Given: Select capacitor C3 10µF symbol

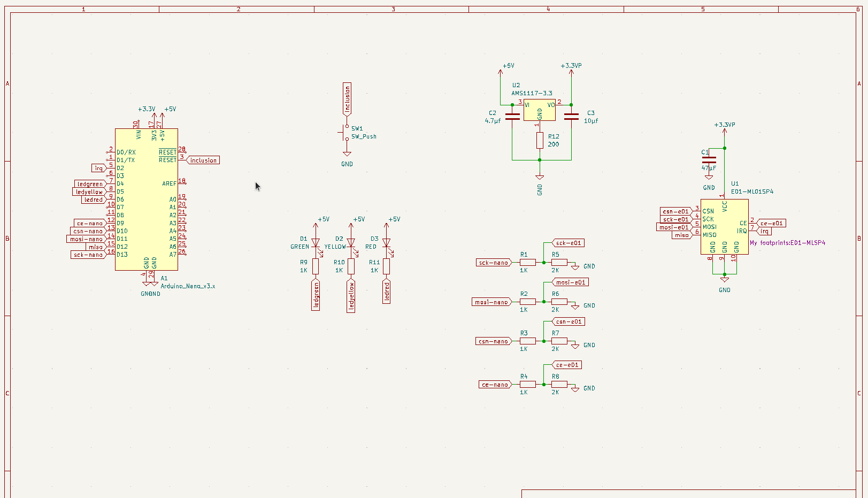Looking at the screenshot, I should click(x=571, y=116).
